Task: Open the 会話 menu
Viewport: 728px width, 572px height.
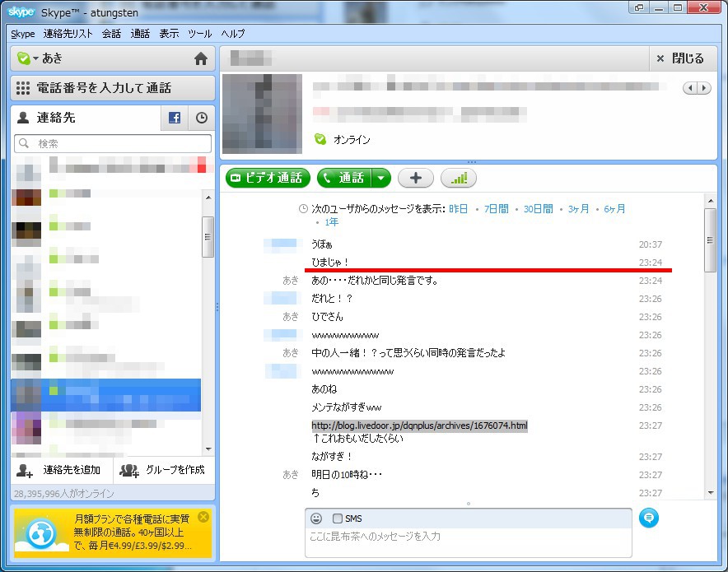Action: pyautogui.click(x=111, y=34)
